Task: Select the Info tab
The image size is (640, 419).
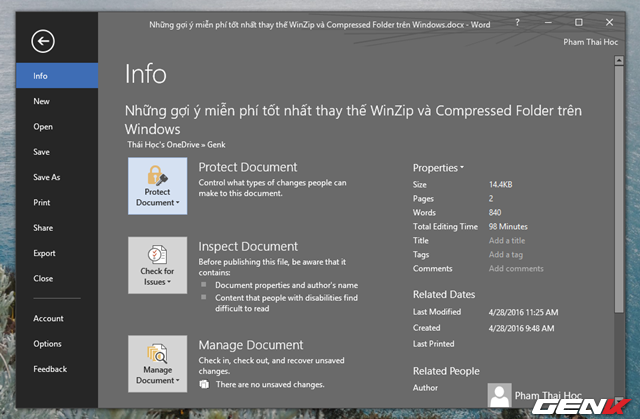Action: coord(57,75)
